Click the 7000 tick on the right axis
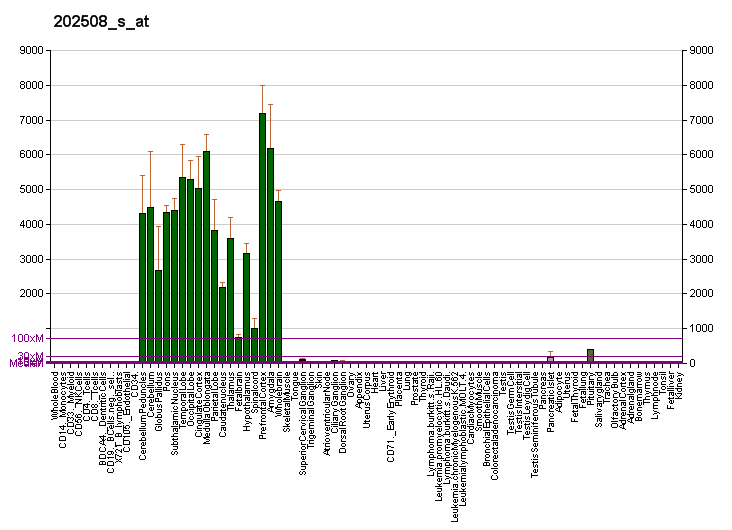The width and height of the screenshot is (732, 530). point(700,120)
